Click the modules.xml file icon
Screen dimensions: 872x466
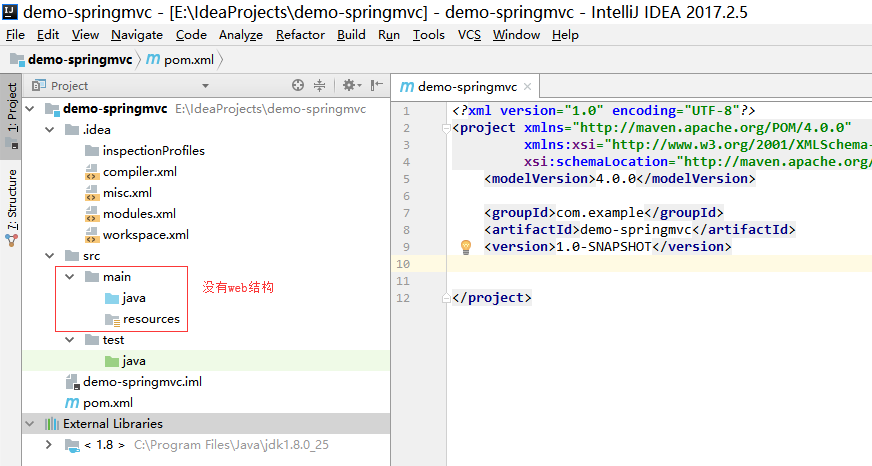[92, 214]
